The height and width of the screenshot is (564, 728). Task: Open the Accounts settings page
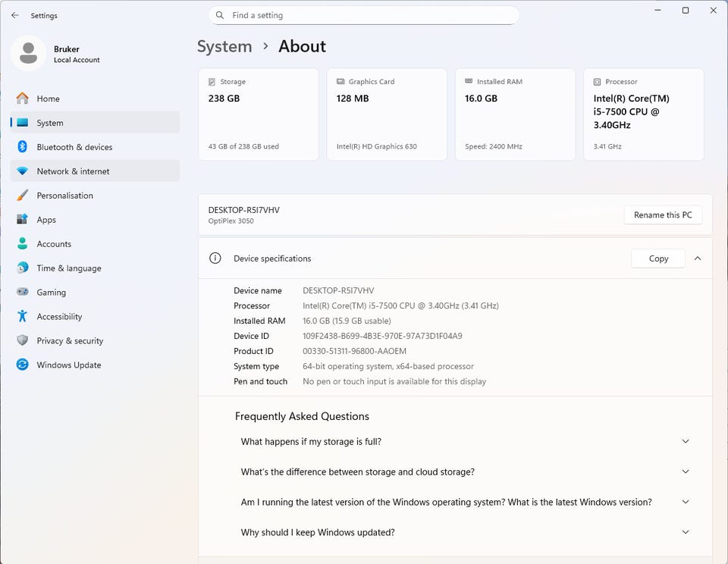pyautogui.click(x=54, y=244)
